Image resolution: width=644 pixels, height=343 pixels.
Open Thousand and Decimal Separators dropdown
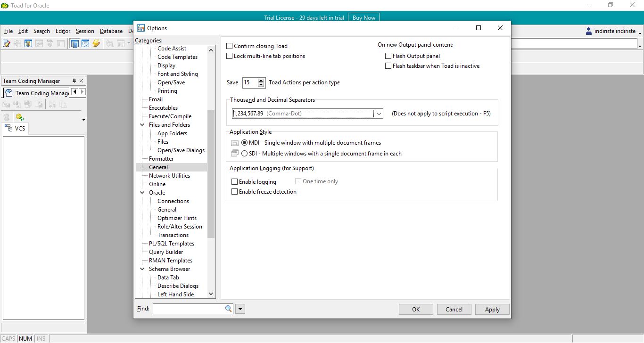tap(379, 114)
